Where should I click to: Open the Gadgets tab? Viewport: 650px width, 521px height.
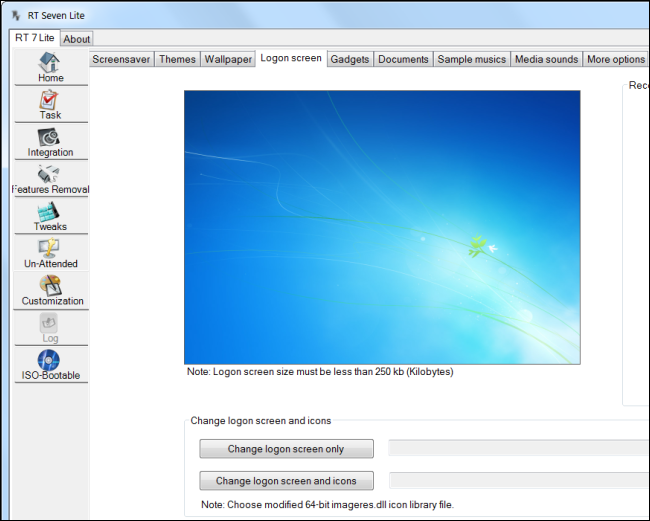point(349,59)
